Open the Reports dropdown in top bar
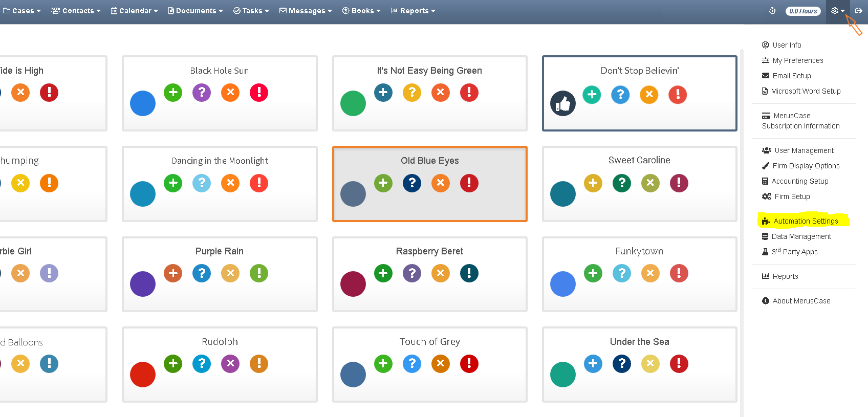Image resolution: width=868 pixels, height=417 pixels. 413,11
